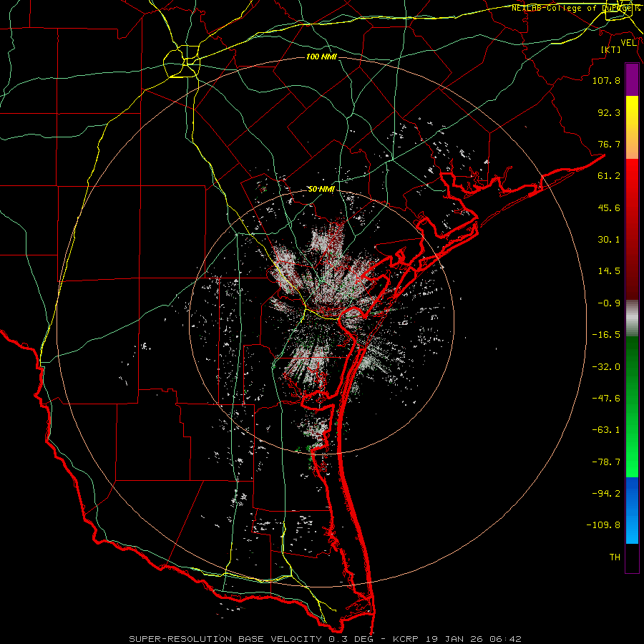Click the -47.6 legend value
The image size is (644, 644).
coord(606,399)
